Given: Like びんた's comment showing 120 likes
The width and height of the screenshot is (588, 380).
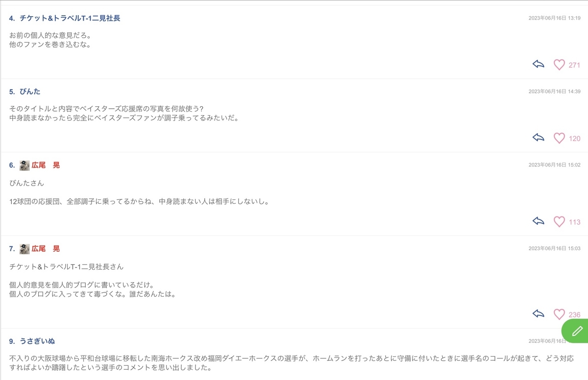Looking at the screenshot, I should (x=559, y=138).
